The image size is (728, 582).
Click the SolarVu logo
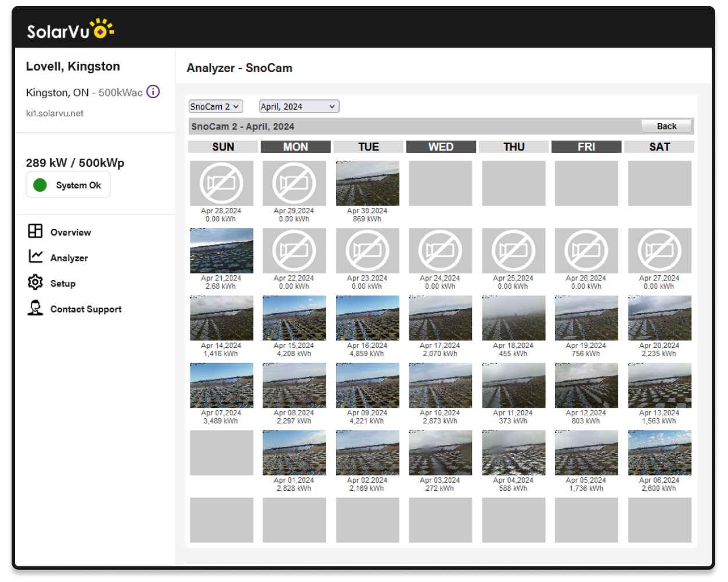(x=70, y=29)
